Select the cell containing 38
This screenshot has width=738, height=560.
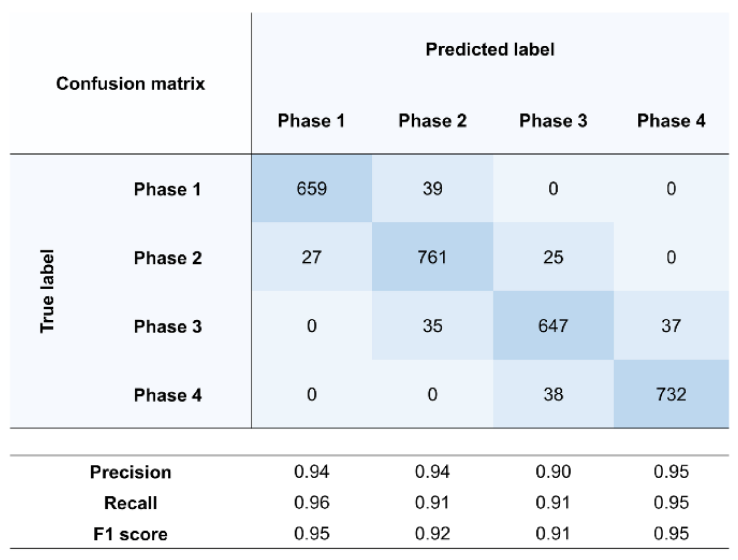point(553,394)
